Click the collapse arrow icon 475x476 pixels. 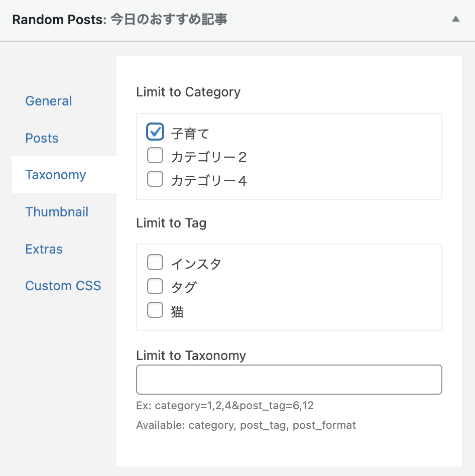click(455, 19)
